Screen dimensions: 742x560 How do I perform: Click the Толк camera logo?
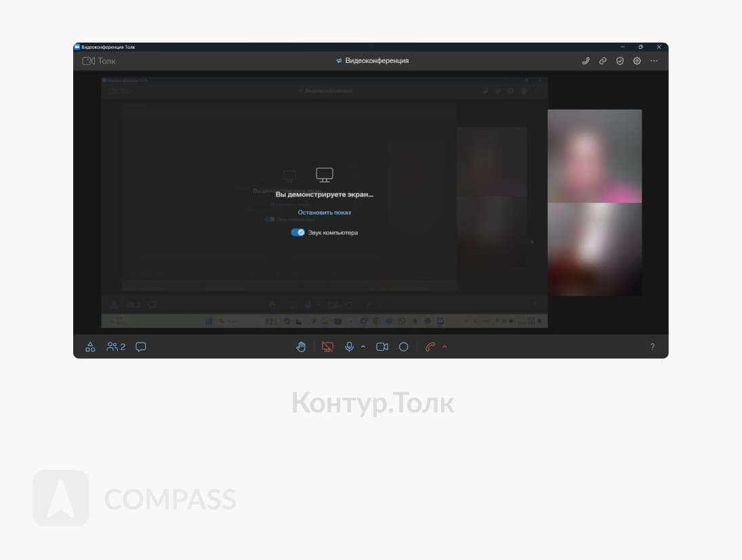pyautogui.click(x=99, y=61)
